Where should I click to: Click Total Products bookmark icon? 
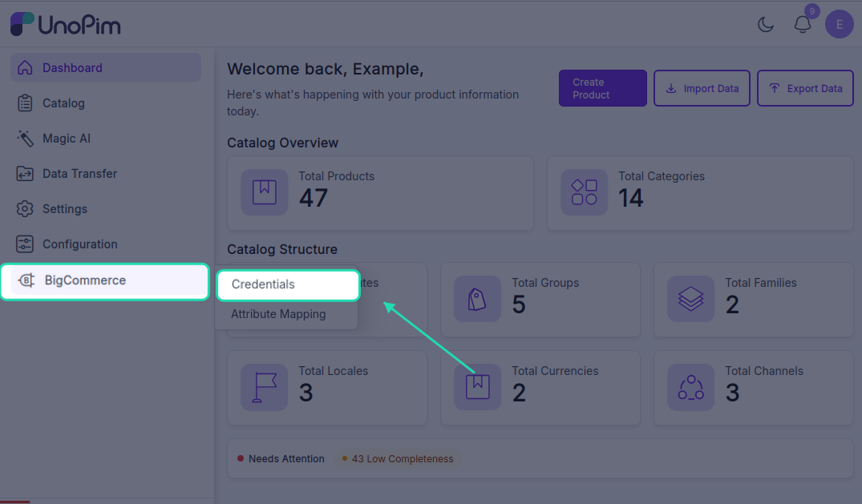[x=265, y=192]
